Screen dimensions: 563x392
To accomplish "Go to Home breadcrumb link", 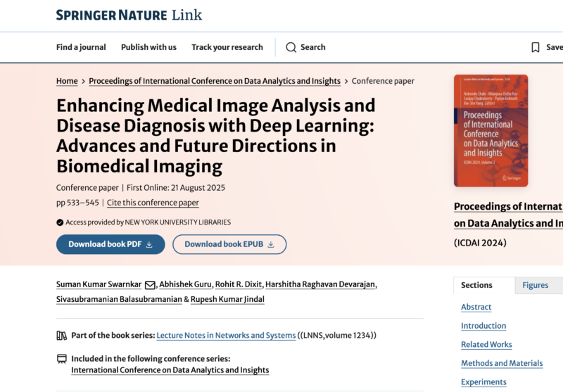I will click(x=67, y=81).
